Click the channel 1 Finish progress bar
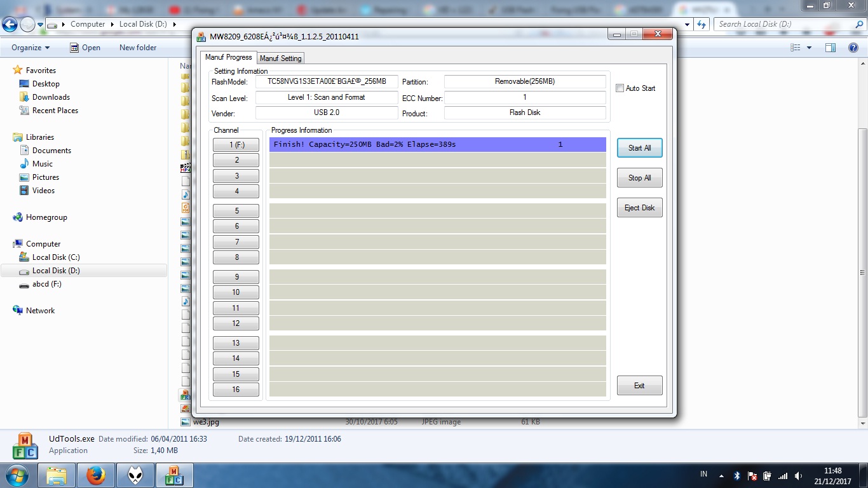Screen dimensions: 868x488 click(437, 144)
